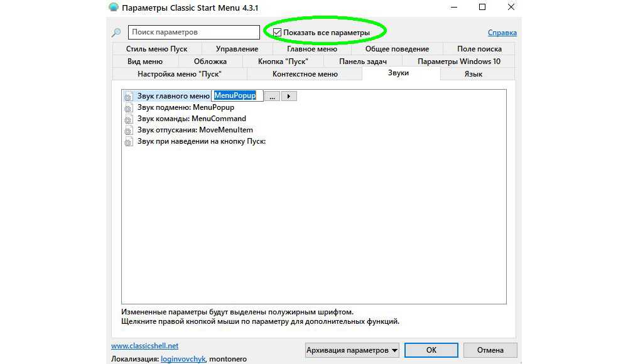628x364 pixels.
Task: Visit the www.classicshell.net link
Action: click(x=144, y=346)
